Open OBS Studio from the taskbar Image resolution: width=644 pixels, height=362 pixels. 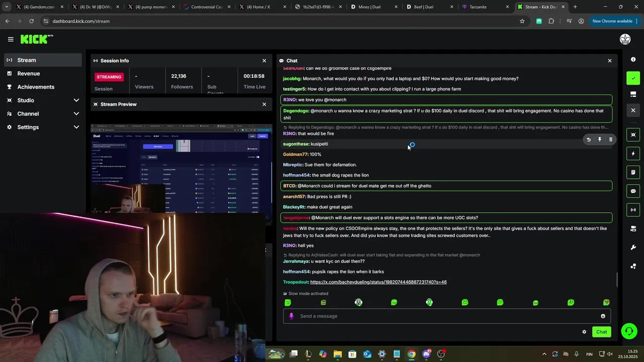click(441, 354)
